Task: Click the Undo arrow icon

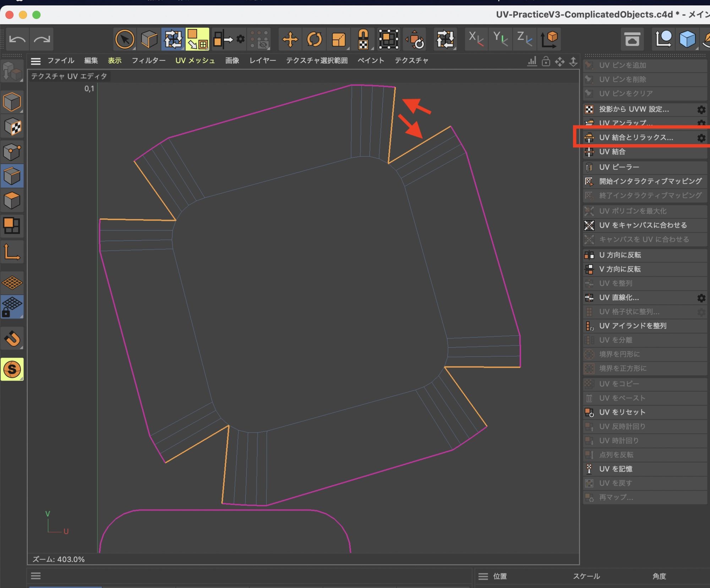Action: click(17, 39)
